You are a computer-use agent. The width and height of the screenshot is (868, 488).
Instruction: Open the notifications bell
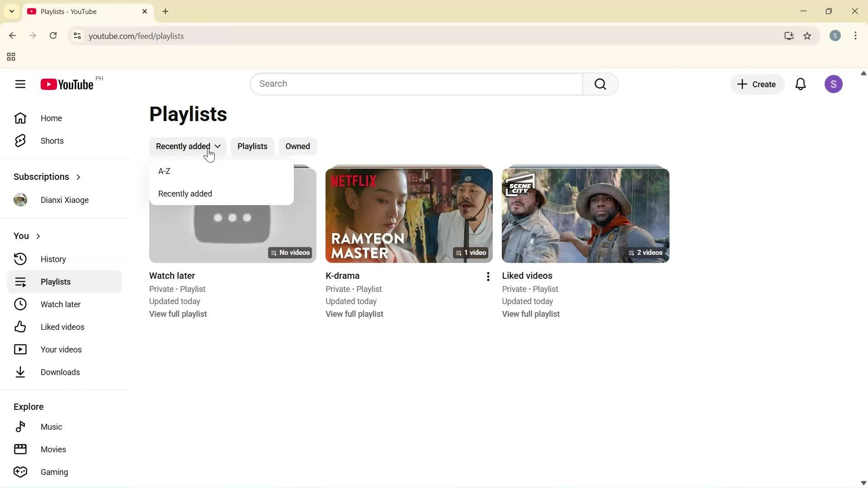tap(801, 84)
